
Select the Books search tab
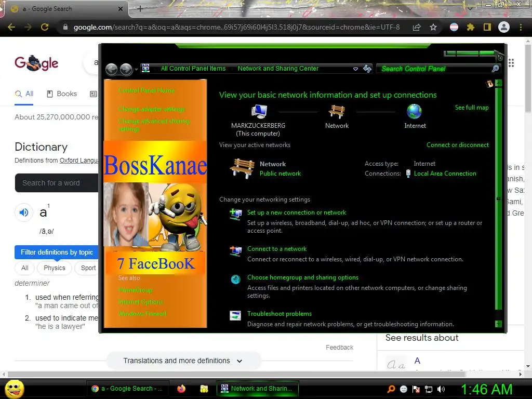62,94
